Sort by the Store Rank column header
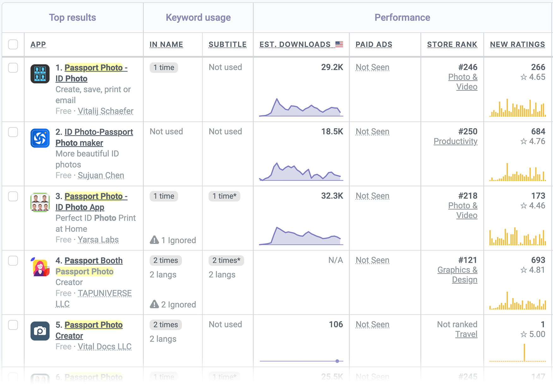 point(452,45)
